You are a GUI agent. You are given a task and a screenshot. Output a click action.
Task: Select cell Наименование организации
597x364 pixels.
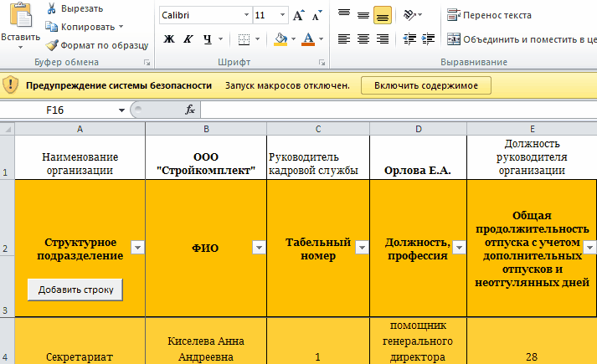pyautogui.click(x=80, y=157)
